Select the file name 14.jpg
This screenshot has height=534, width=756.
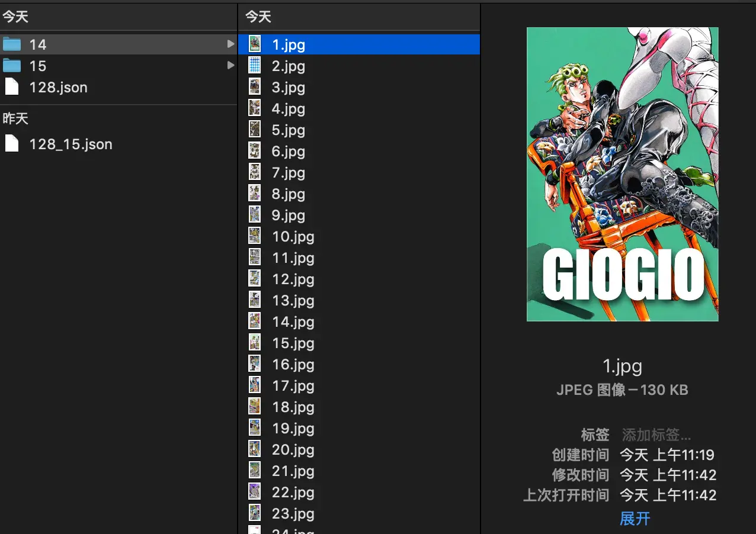tap(293, 321)
